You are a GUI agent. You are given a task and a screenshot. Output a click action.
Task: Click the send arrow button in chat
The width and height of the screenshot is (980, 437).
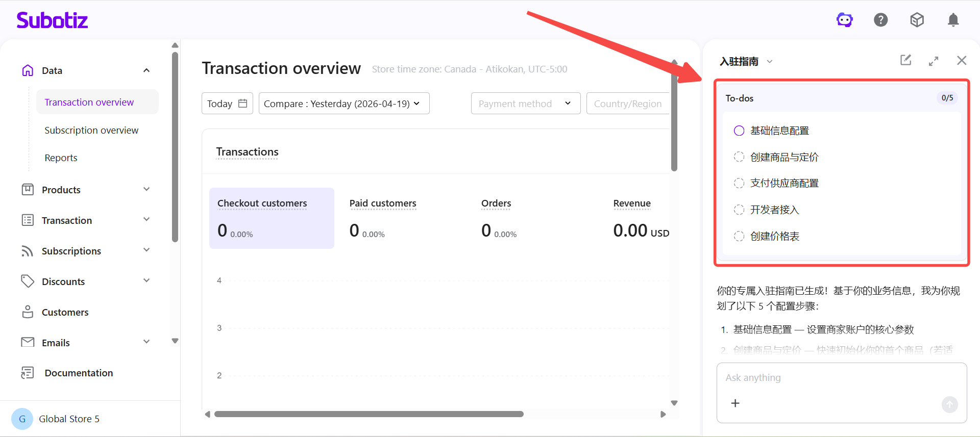pos(949,404)
